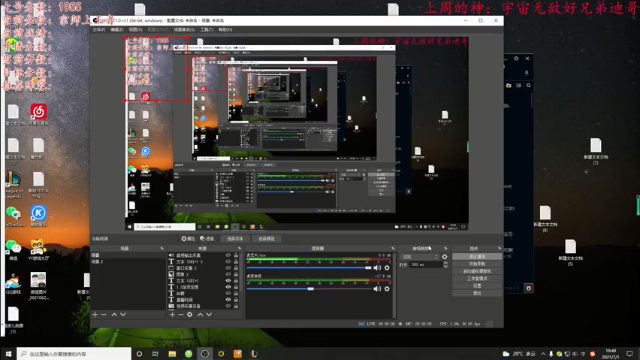Mute the 桌面音频 speaker icon
This screenshot has width=640, height=360.
tap(377, 289)
